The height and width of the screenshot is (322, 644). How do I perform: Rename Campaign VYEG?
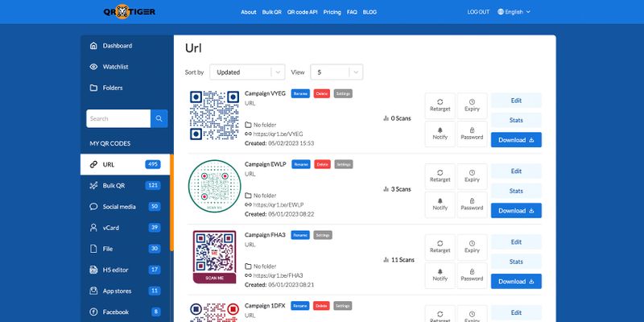[300, 93]
